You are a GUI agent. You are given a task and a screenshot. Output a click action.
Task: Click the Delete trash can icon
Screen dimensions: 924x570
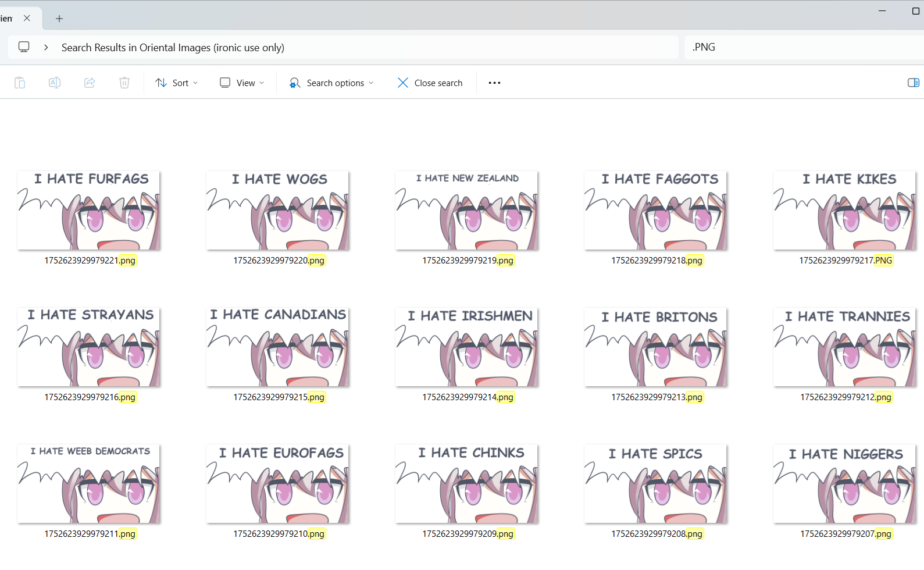click(x=124, y=83)
